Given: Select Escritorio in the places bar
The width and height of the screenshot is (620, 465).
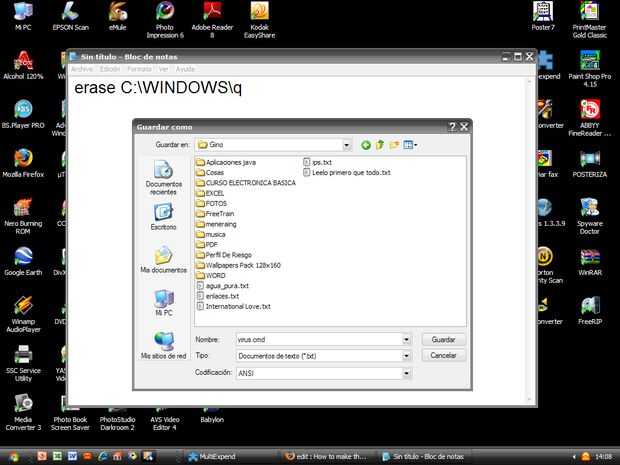Looking at the screenshot, I should tap(163, 217).
